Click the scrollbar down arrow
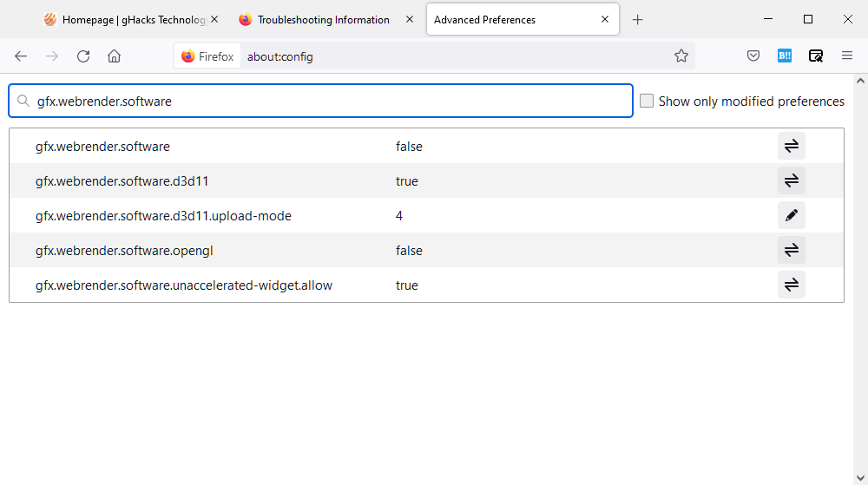The image size is (868, 485). [x=860, y=478]
